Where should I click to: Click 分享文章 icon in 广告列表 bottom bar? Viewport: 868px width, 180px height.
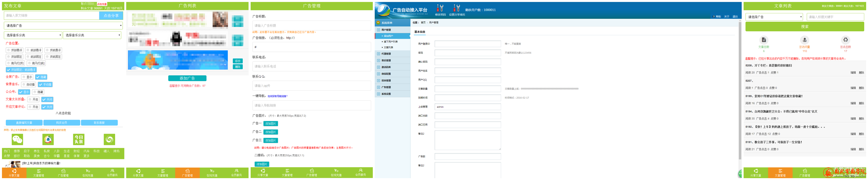click(138, 171)
